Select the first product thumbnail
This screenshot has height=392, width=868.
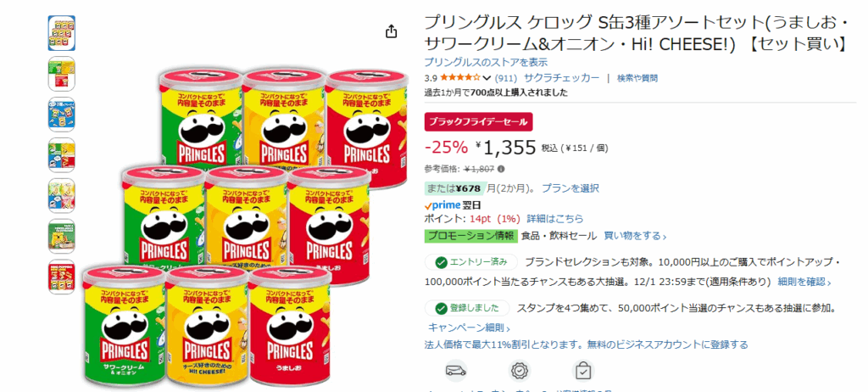[x=61, y=33]
